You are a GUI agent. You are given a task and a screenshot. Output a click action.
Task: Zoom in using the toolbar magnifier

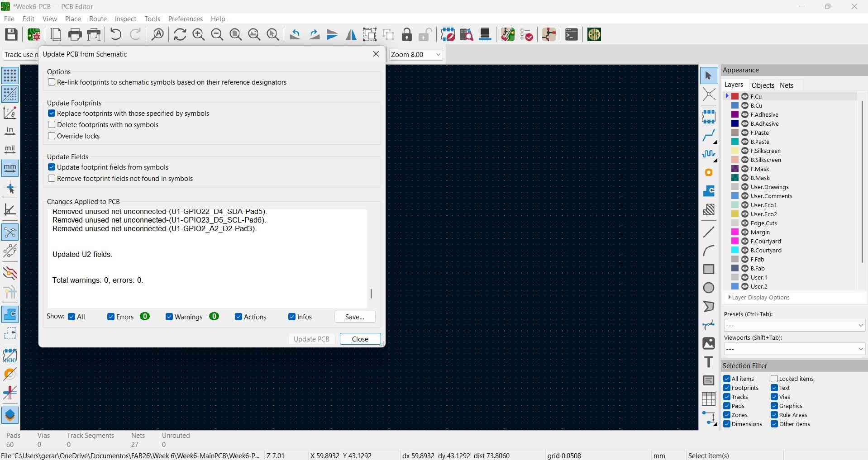(x=198, y=34)
